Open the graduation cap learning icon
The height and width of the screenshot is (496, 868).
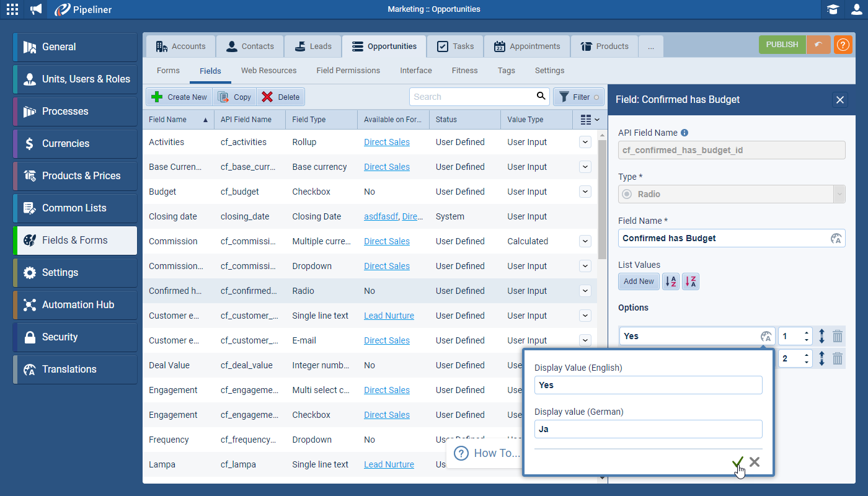click(833, 9)
